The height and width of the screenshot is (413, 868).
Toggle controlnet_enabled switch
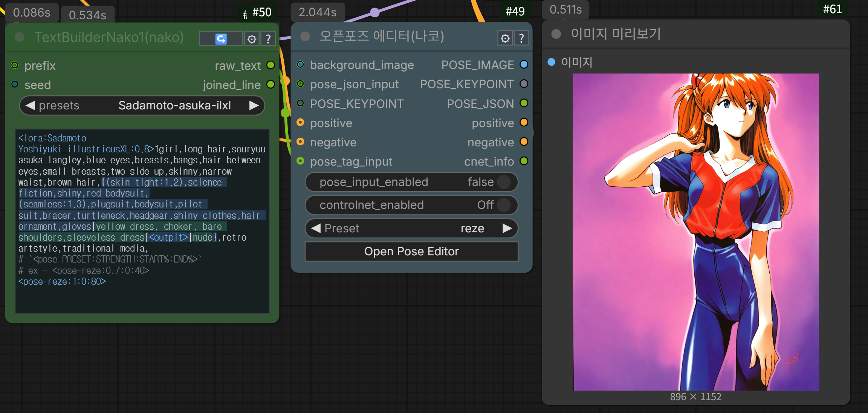coord(503,205)
